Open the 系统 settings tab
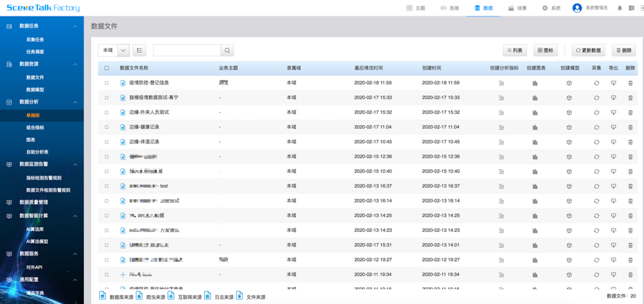 (x=552, y=8)
